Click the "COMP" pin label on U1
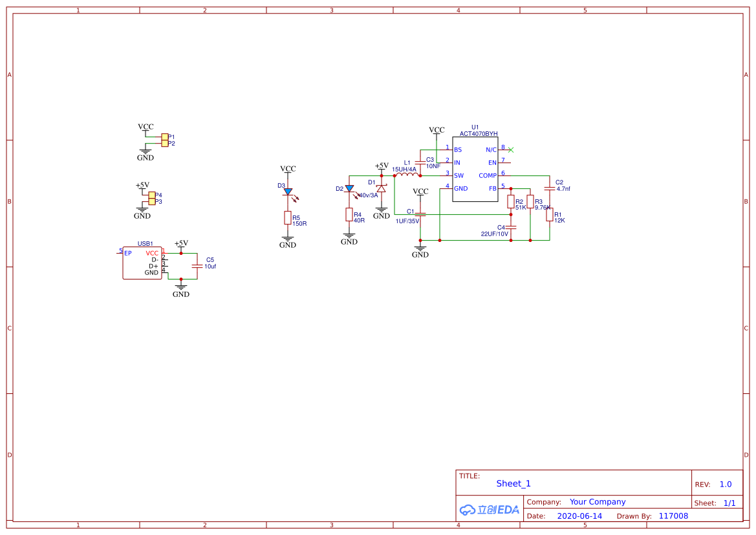This screenshot has width=756, height=535. pos(488,175)
